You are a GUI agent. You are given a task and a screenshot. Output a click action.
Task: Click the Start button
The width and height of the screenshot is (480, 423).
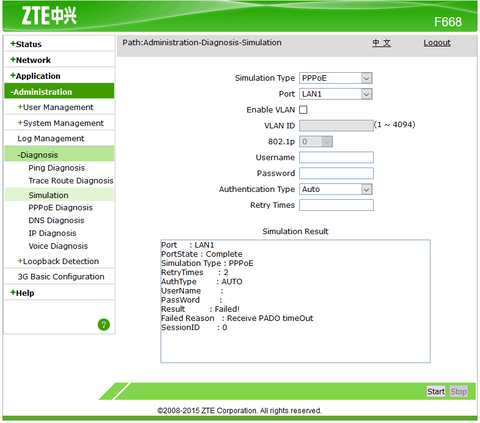click(x=436, y=391)
